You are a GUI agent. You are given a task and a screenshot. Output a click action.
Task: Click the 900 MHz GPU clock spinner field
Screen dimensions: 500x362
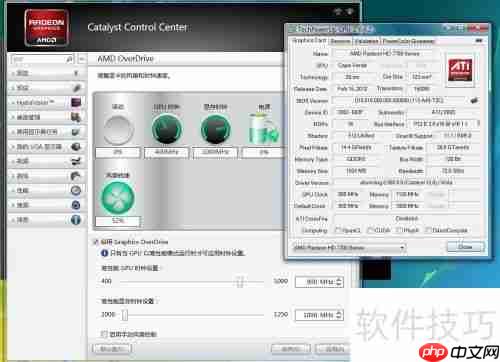point(319,282)
